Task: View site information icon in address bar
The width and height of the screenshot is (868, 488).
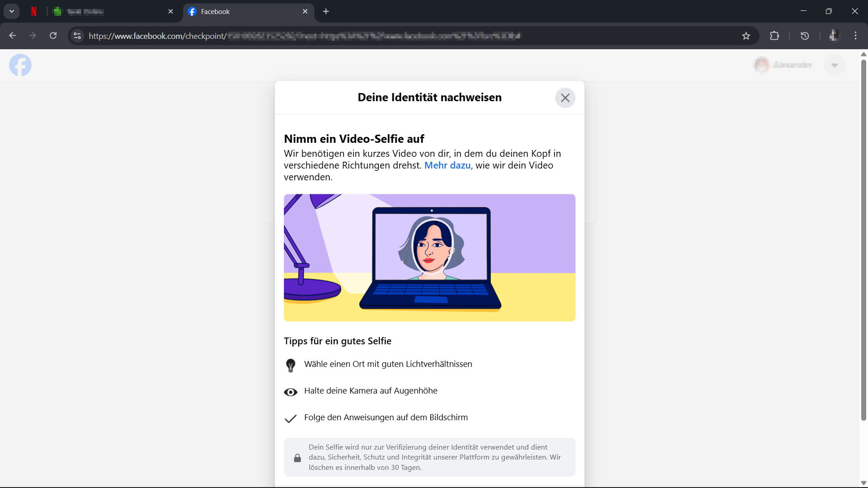Action: [77, 36]
